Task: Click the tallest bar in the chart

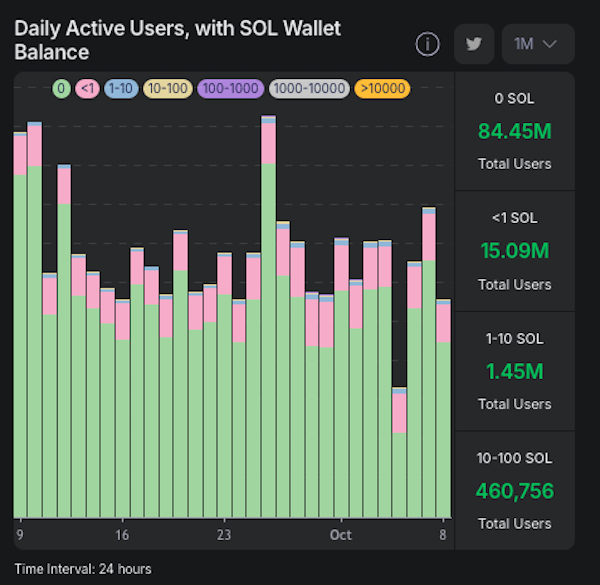Action: tap(268, 317)
